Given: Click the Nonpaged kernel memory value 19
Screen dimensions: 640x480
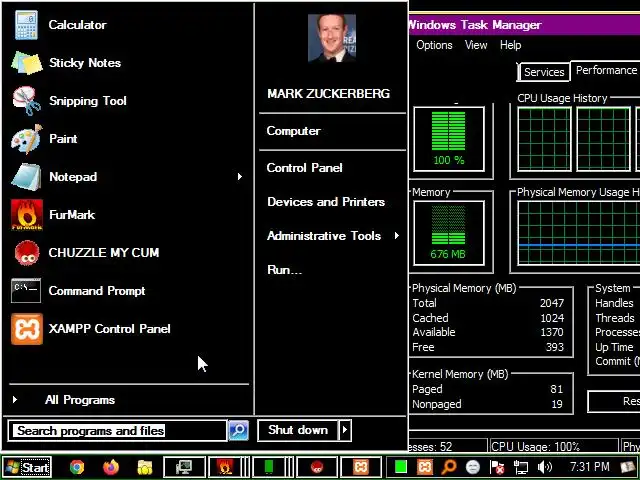Looking at the screenshot, I should [x=557, y=404].
